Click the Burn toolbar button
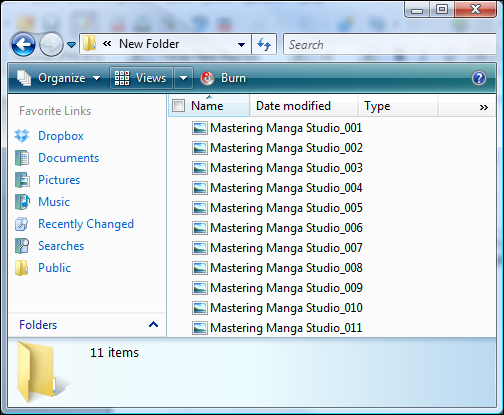This screenshot has height=415, width=504. pos(223,78)
